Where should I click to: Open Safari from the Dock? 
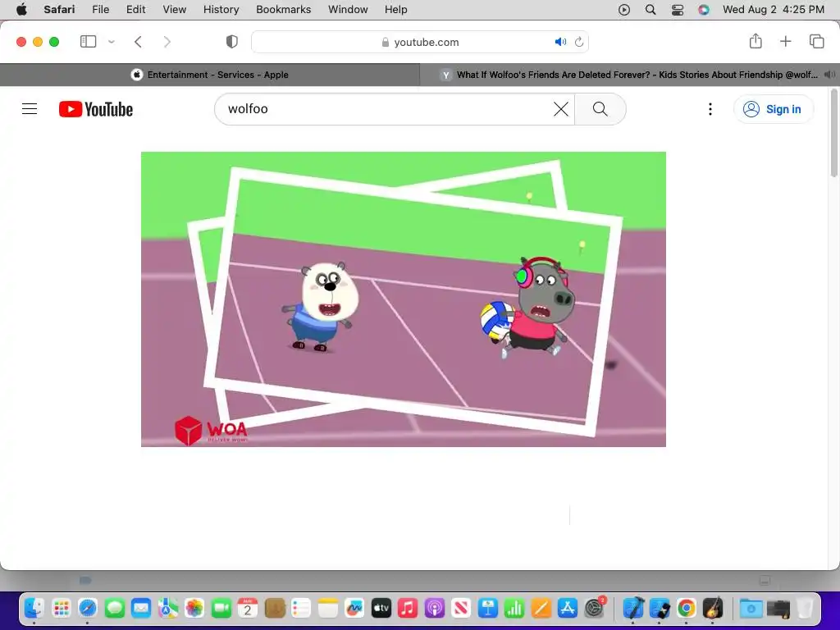click(88, 609)
